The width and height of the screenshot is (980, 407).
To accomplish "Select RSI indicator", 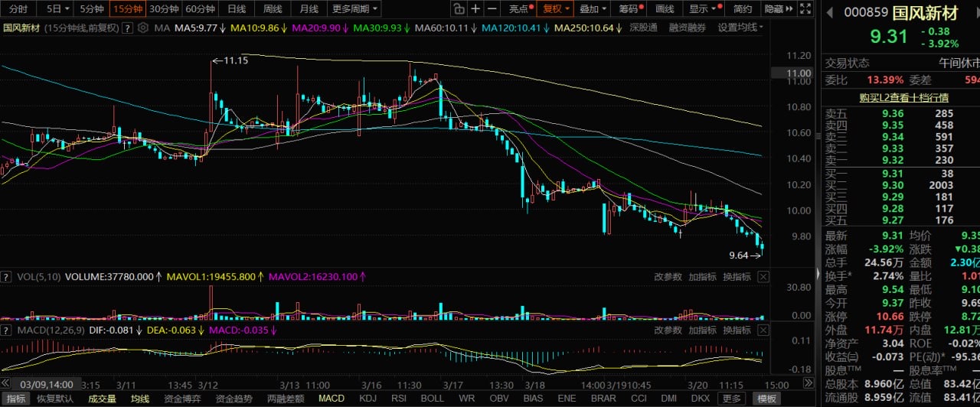I will [399, 399].
